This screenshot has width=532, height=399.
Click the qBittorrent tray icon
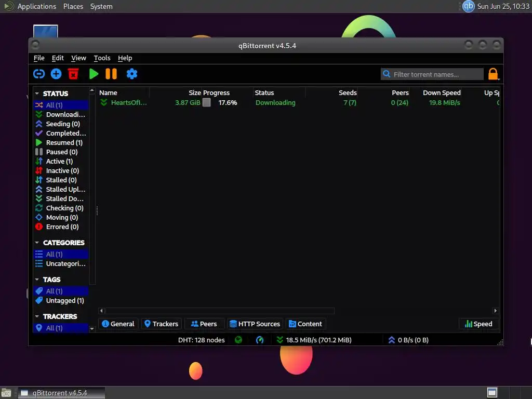point(468,6)
